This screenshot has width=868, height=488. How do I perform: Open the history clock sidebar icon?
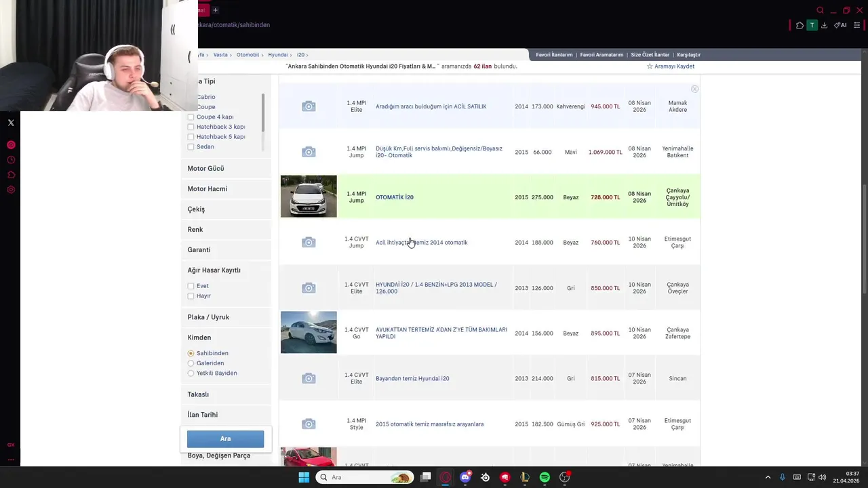(11, 160)
